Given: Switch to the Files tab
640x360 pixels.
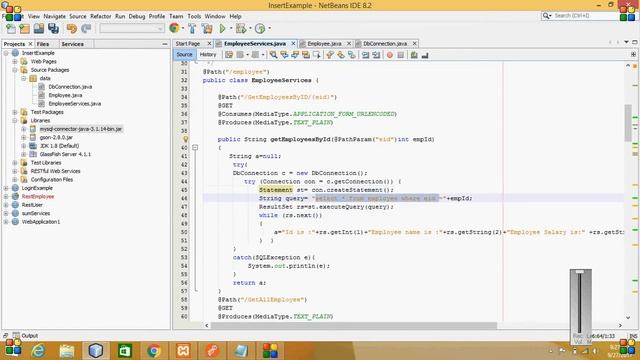Looking at the screenshot, I should [43, 44].
